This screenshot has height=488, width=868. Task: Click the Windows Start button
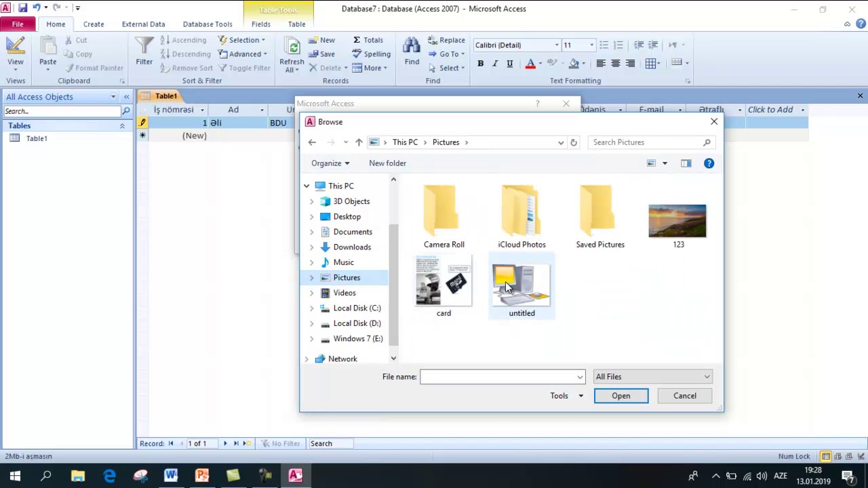click(15, 476)
